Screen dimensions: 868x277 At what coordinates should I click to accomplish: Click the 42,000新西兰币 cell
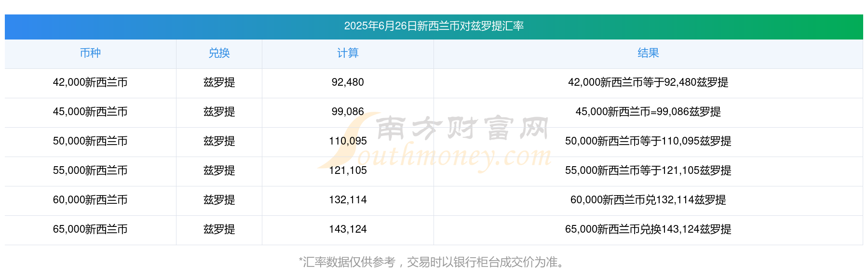click(90, 82)
